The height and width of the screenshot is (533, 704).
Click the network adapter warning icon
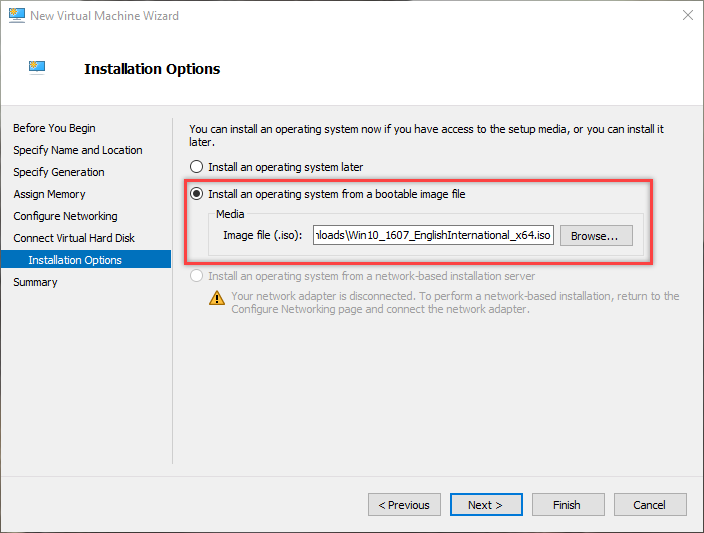pyautogui.click(x=217, y=297)
